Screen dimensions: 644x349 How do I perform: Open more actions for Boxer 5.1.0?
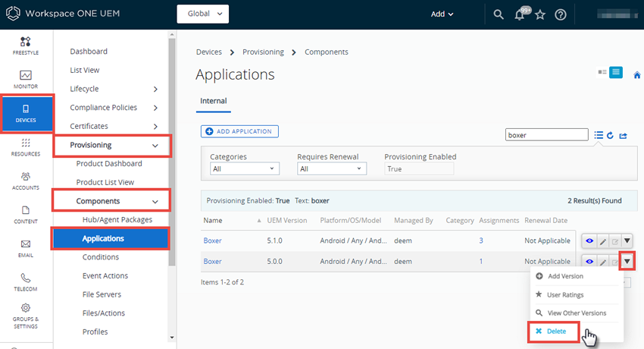(627, 241)
